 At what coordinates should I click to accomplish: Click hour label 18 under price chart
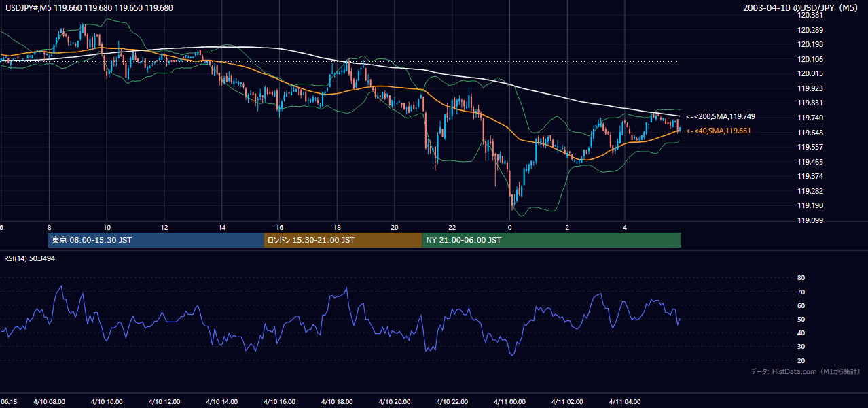337,226
